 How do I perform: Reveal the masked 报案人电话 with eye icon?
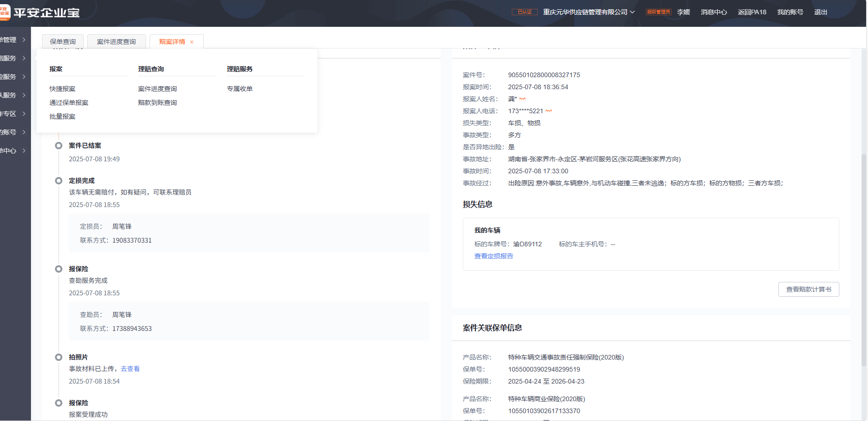(549, 111)
